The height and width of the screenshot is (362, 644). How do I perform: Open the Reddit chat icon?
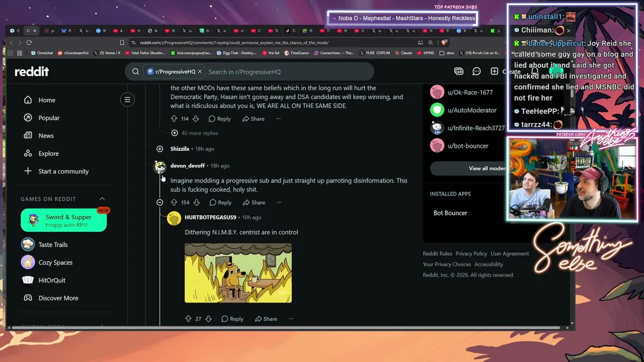click(x=476, y=71)
